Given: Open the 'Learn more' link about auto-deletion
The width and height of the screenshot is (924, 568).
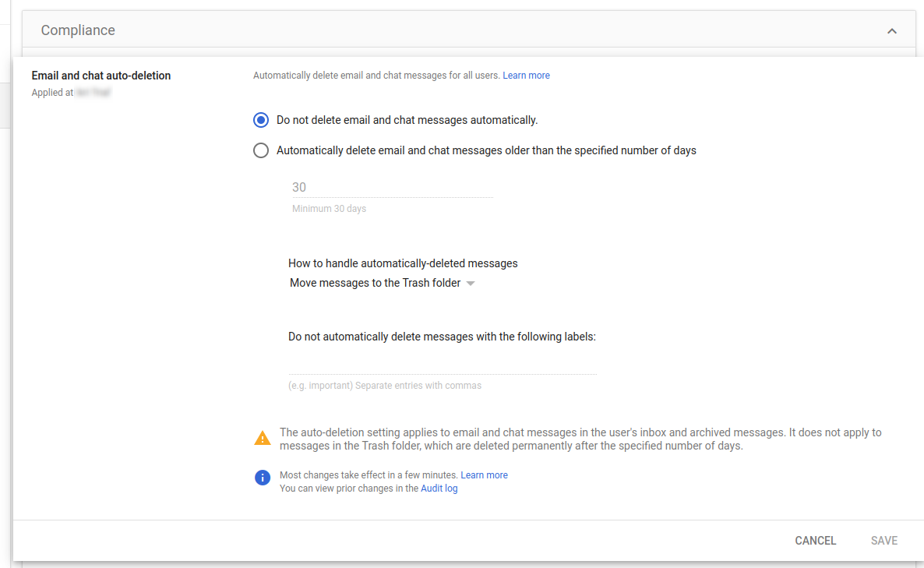Looking at the screenshot, I should click(526, 75).
